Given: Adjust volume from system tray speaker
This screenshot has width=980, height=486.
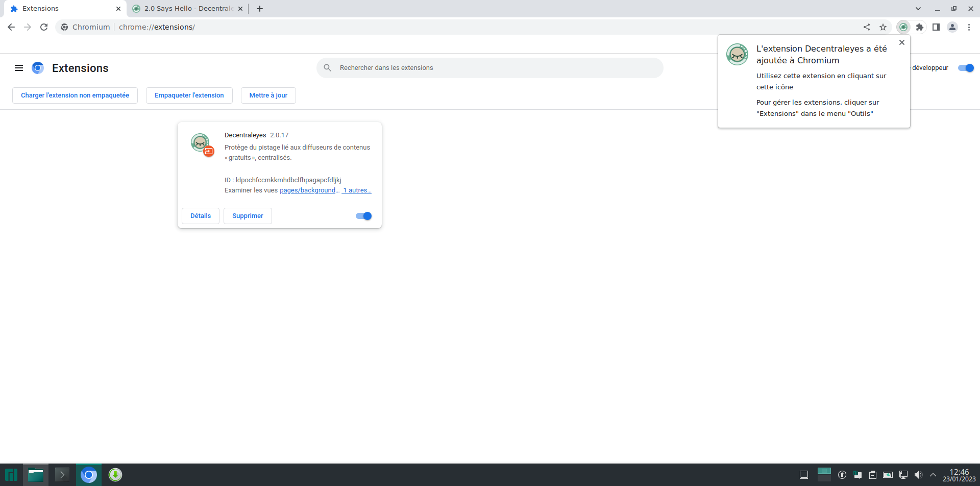Looking at the screenshot, I should [x=918, y=475].
